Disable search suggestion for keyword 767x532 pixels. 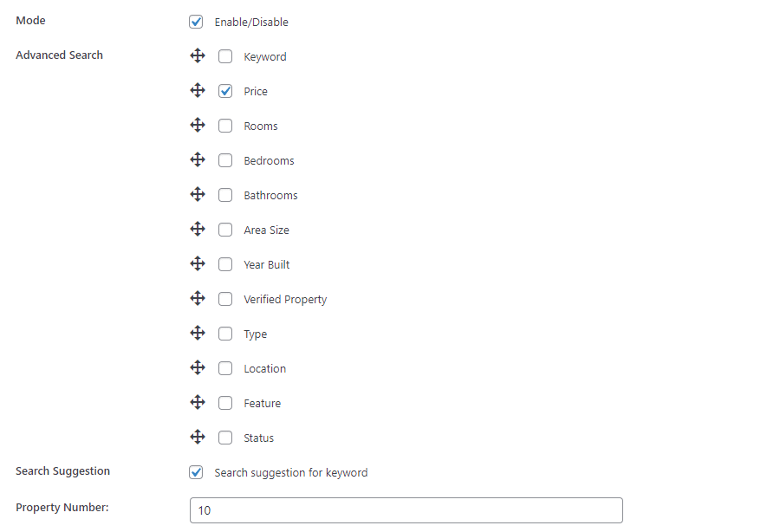coord(196,472)
